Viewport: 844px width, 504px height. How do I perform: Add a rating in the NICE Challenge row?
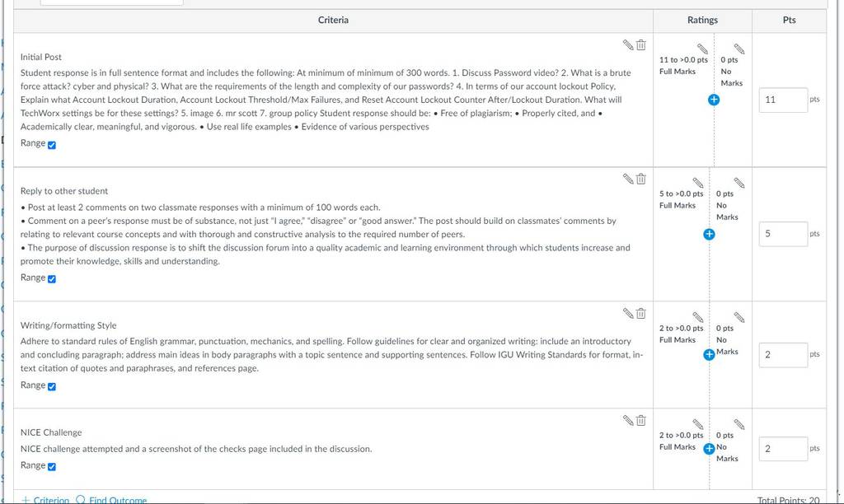(x=709, y=449)
